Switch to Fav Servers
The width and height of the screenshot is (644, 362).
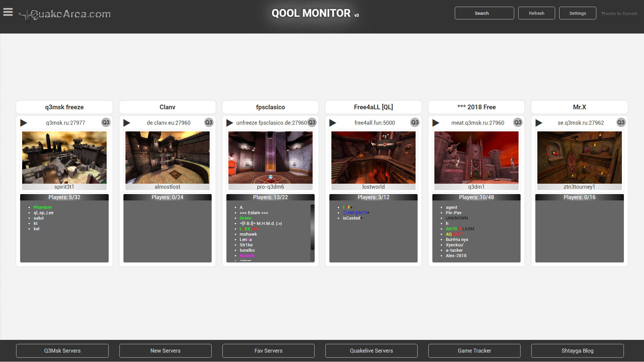[268, 351]
